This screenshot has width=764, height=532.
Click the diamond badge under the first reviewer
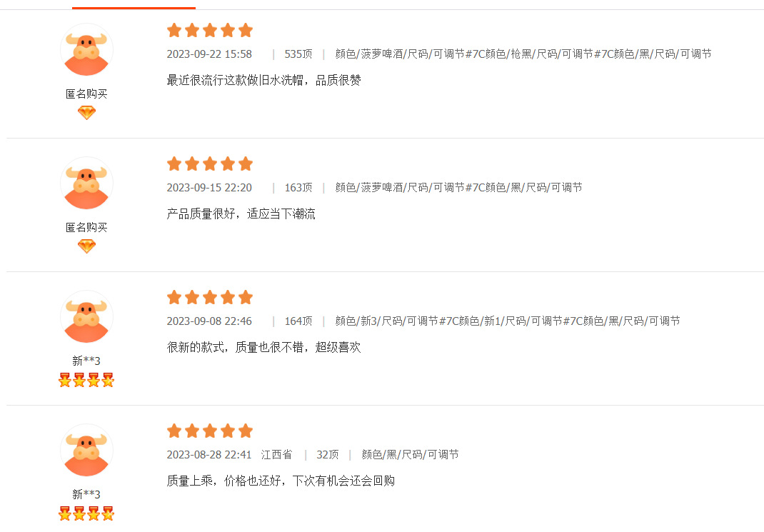pyautogui.click(x=86, y=113)
